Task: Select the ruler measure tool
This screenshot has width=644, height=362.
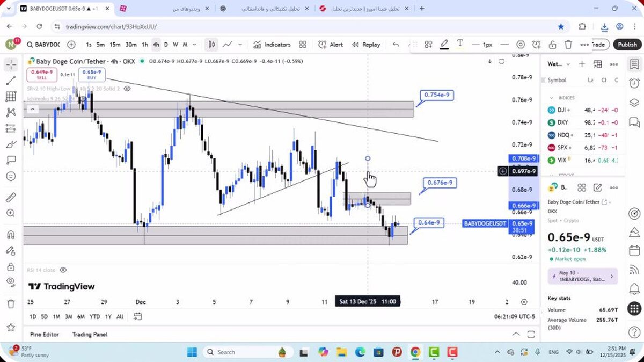Action: tap(11, 197)
